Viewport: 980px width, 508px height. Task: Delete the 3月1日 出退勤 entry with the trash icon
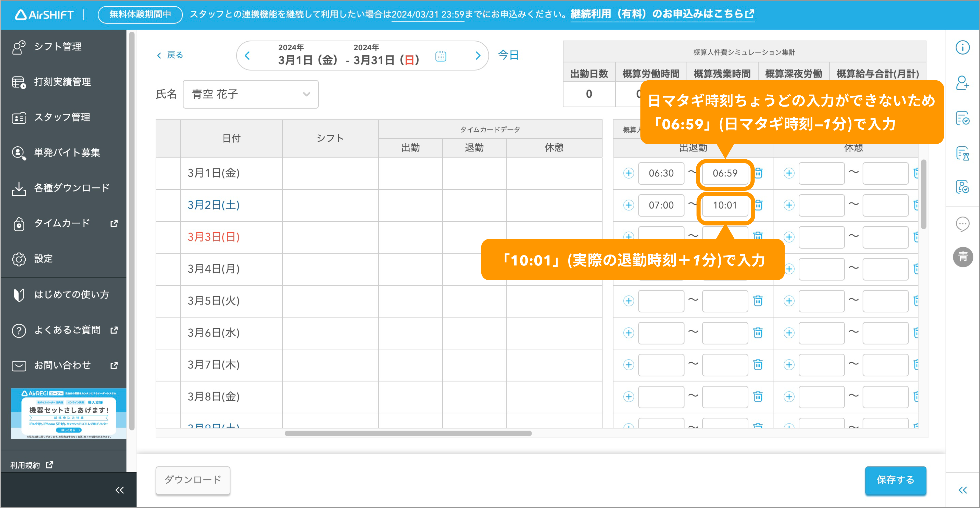click(x=758, y=173)
